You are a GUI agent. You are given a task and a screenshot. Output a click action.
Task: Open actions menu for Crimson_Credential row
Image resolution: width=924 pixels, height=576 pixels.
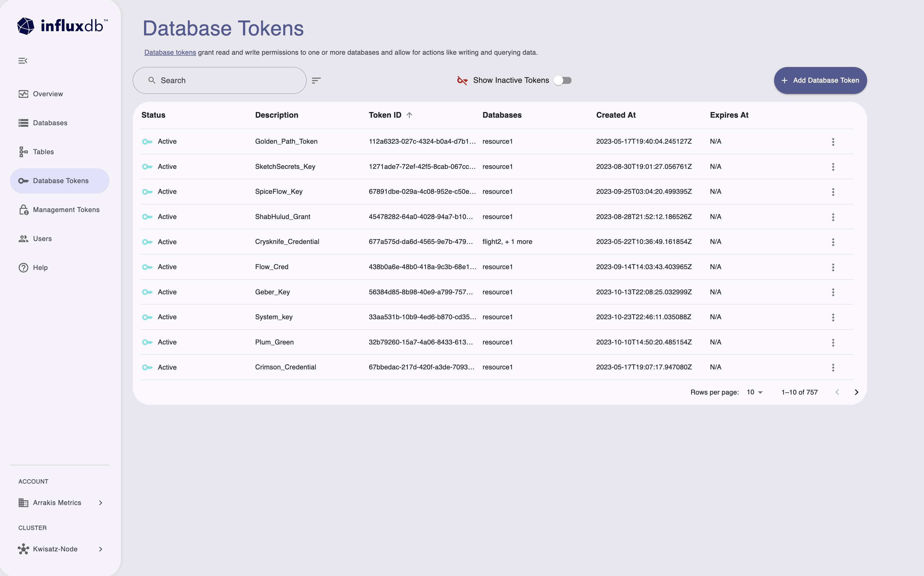tap(833, 368)
